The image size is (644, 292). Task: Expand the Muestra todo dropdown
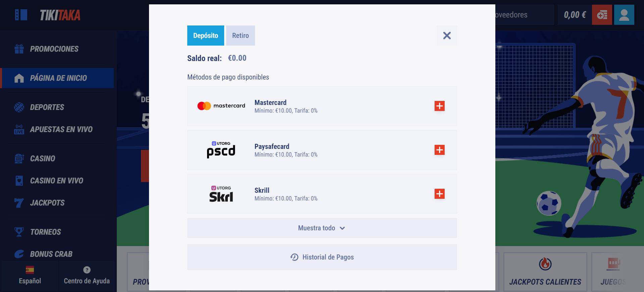(322, 228)
